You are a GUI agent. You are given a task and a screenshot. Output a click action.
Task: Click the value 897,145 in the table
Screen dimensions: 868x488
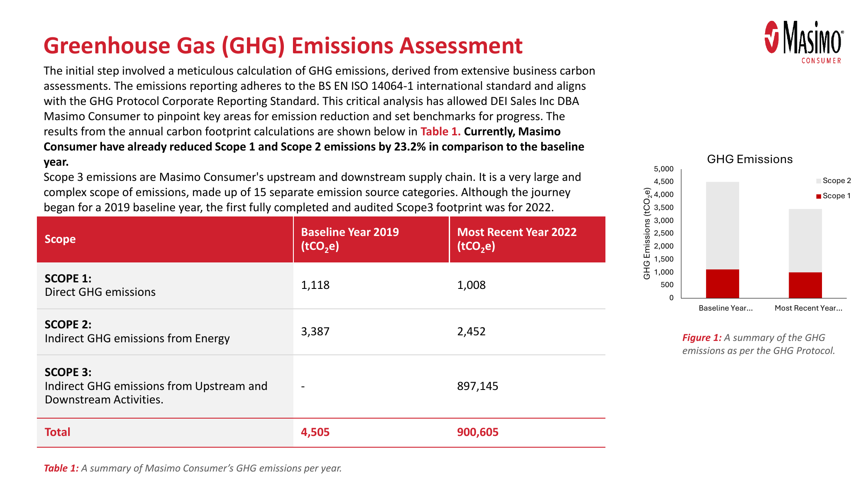click(477, 386)
